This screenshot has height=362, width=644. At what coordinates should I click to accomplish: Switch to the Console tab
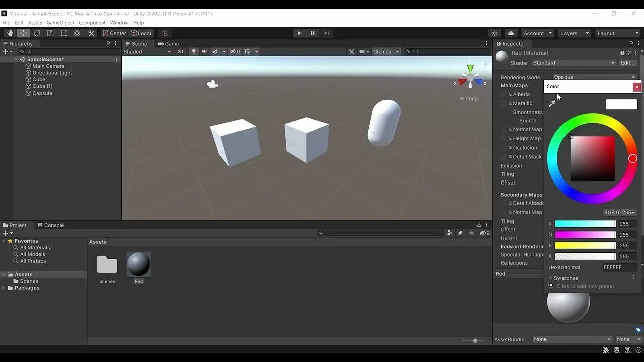[x=50, y=225]
